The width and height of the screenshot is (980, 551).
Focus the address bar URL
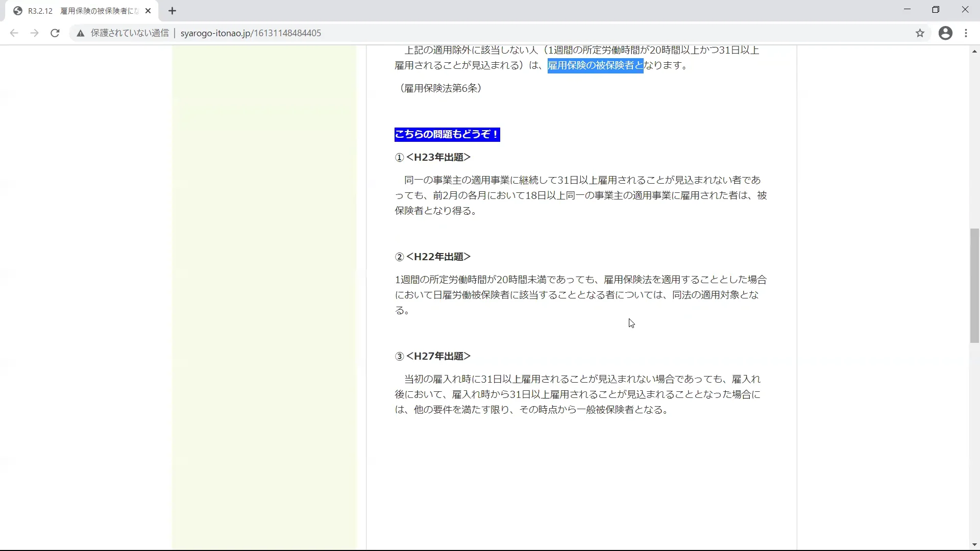(251, 33)
